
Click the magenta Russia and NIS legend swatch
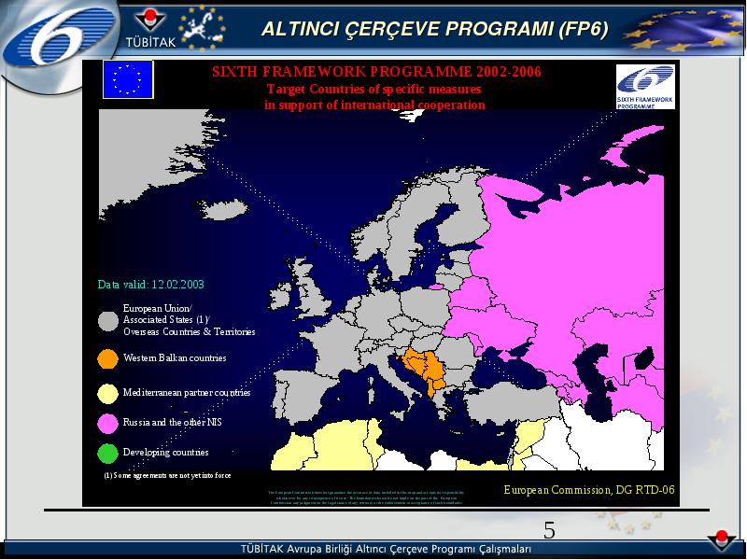coord(107,424)
